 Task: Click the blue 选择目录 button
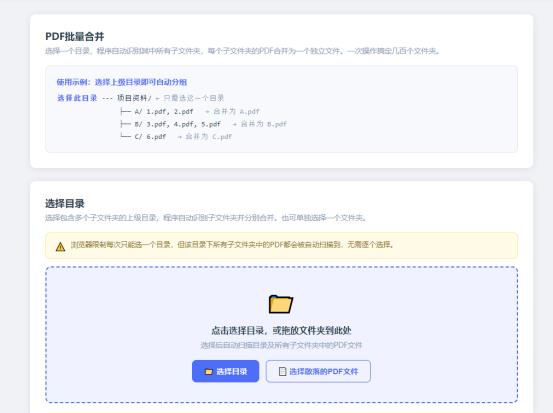click(225, 371)
